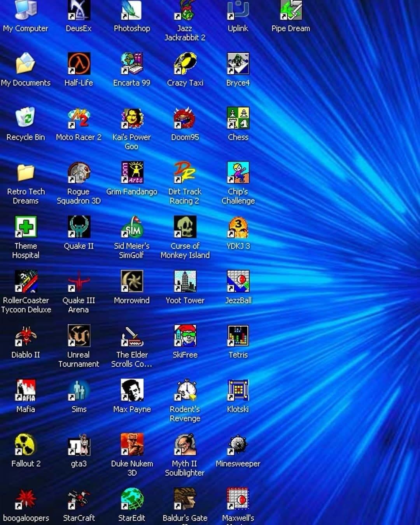Select the Chip's Challenge shortcut
This screenshot has width=420, height=525.
click(238, 172)
